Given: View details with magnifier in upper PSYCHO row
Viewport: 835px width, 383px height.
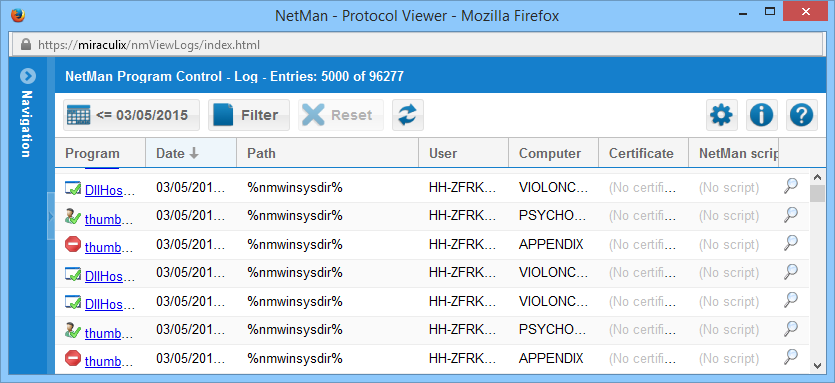Looking at the screenshot, I should [x=791, y=215].
